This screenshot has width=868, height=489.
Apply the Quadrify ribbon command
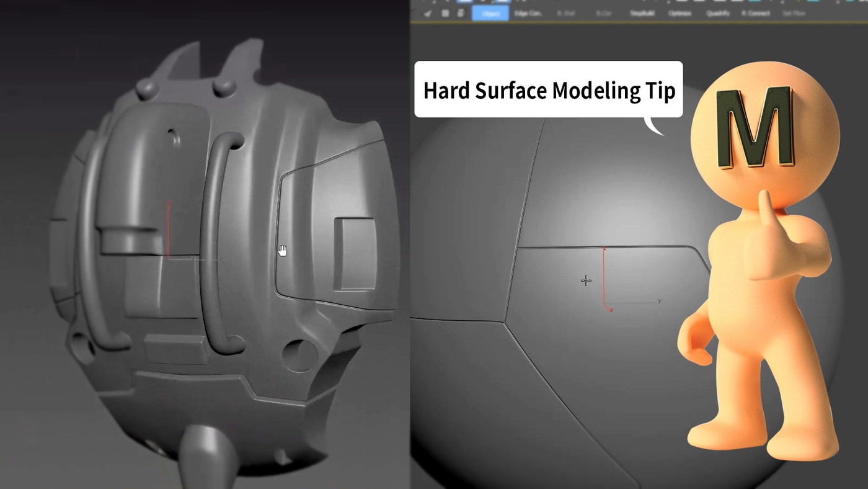pyautogui.click(x=718, y=13)
